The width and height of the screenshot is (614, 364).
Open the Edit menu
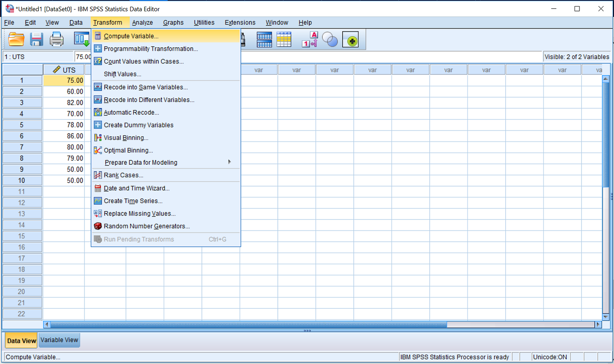pos(30,22)
